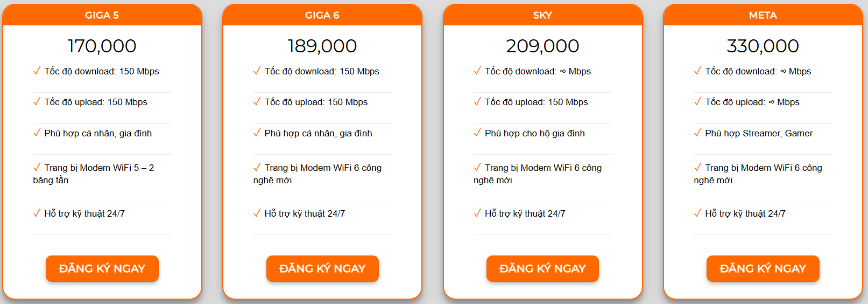868x304 pixels.
Task: Click checkmark beside GIGA 5 download speed
Action: pyautogui.click(x=37, y=71)
